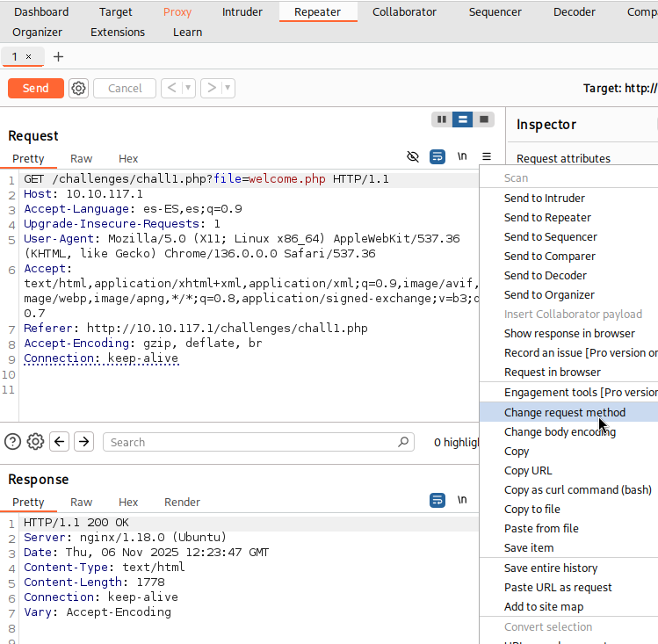Go to the previous request with the left arrow
The image size is (658, 644).
[172, 88]
